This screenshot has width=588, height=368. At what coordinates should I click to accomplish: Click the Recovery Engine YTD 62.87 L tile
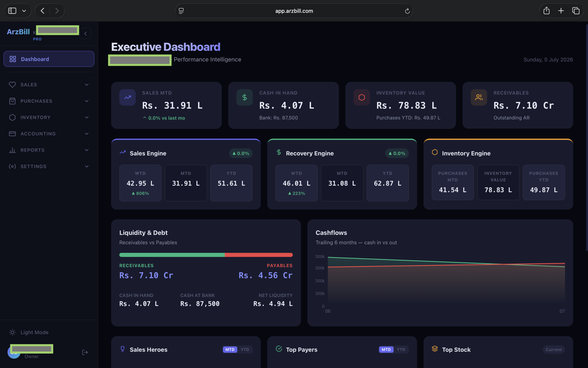coord(388,183)
